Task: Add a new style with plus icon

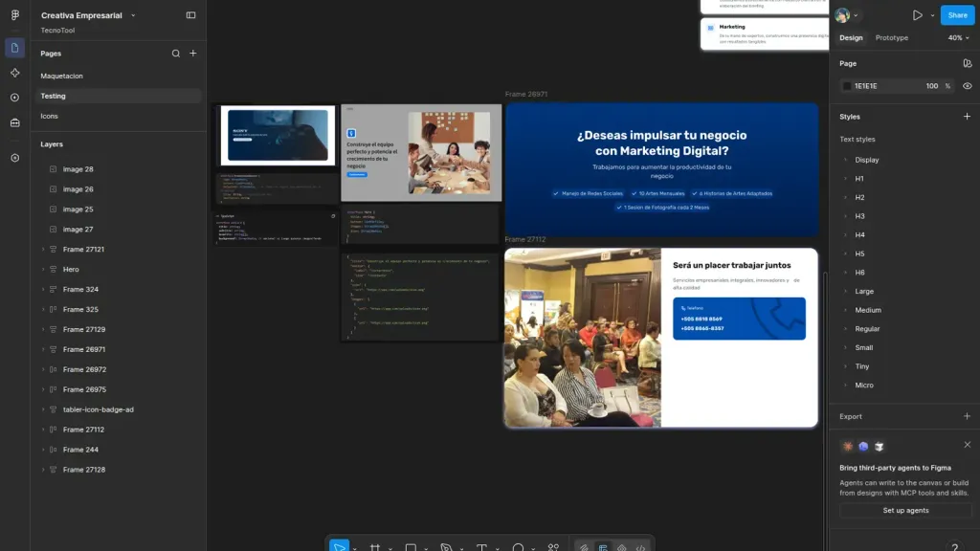Action: click(967, 117)
